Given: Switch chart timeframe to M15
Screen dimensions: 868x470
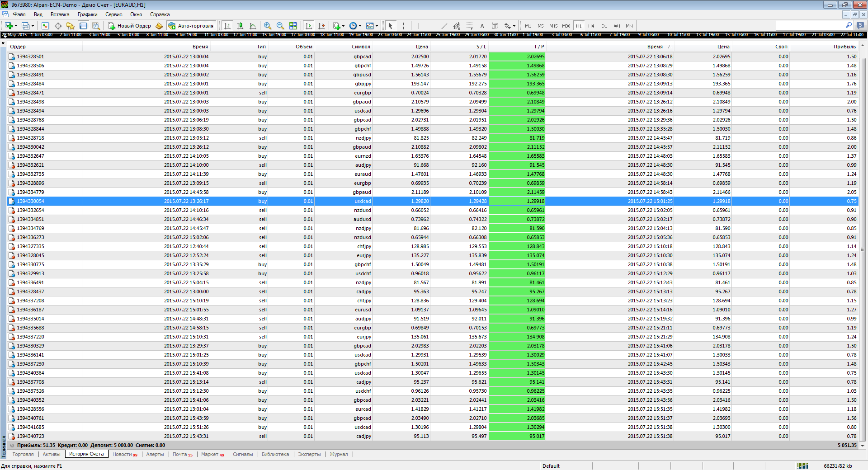Looking at the screenshot, I should (553, 26).
